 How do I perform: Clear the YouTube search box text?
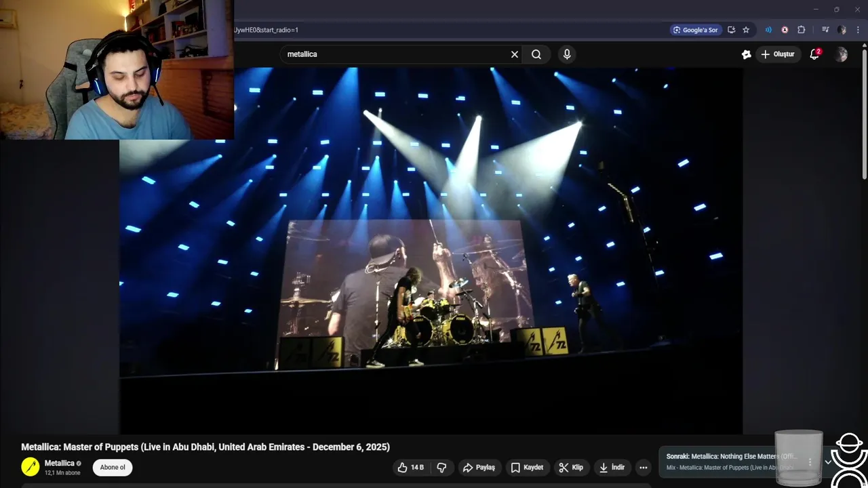coord(515,54)
